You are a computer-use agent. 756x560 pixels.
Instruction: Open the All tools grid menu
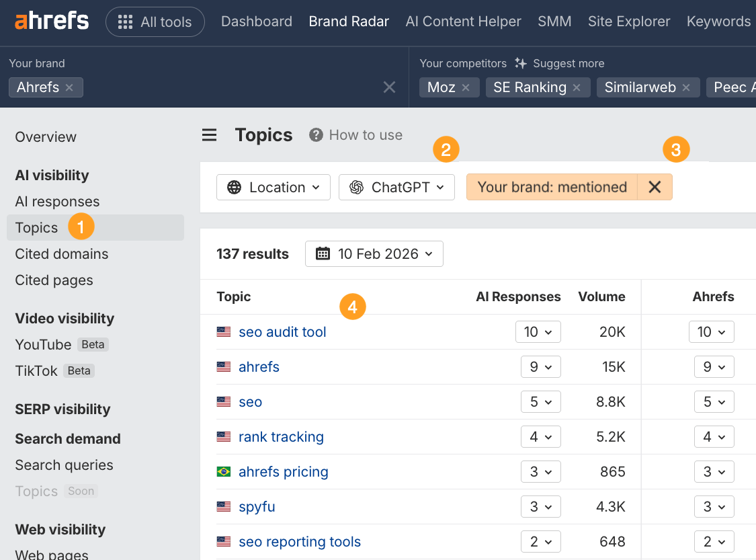155,22
